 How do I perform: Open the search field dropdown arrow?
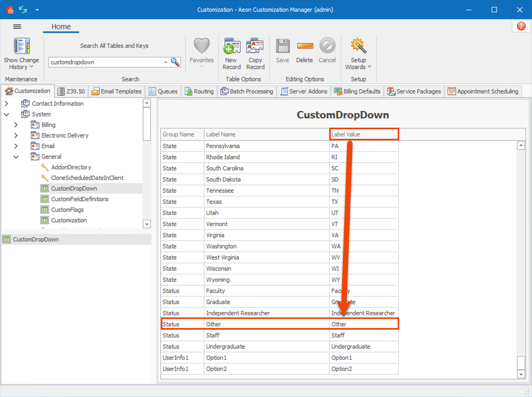tap(165, 62)
